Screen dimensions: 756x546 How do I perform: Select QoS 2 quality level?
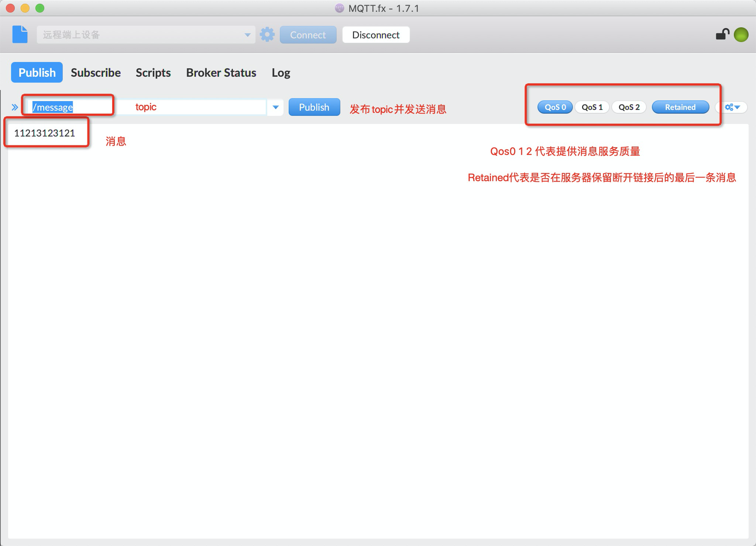(x=629, y=107)
